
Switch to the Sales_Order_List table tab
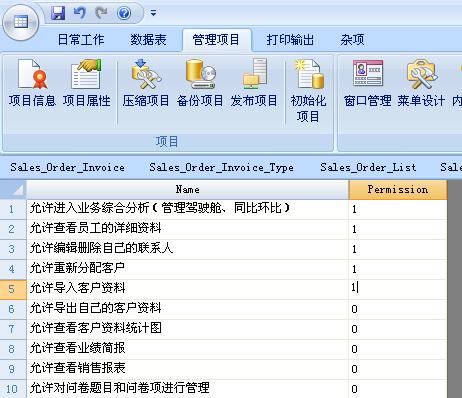tap(368, 167)
